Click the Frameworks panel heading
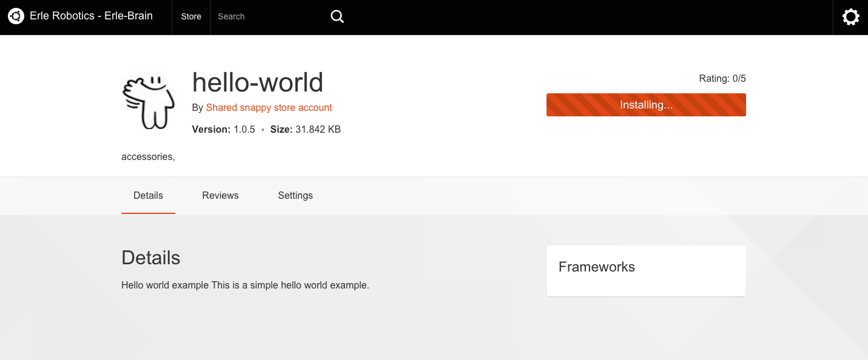This screenshot has height=360, width=868. (x=596, y=267)
